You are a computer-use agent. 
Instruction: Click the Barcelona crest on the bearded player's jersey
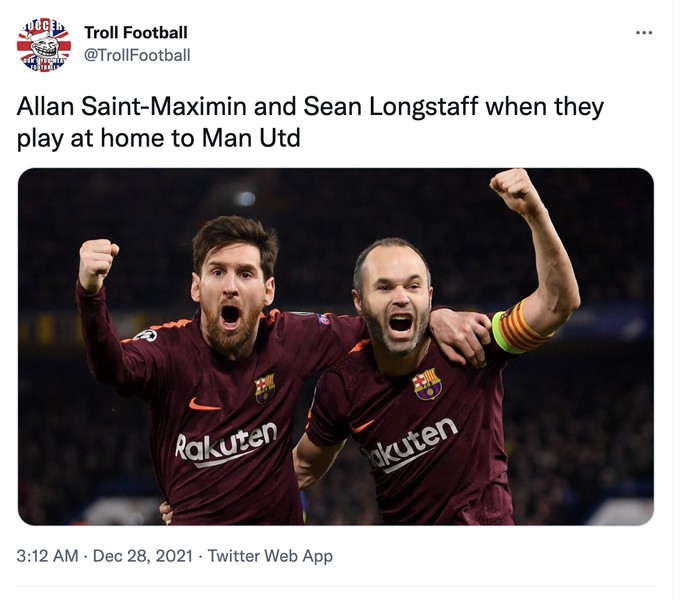pyautogui.click(x=265, y=388)
